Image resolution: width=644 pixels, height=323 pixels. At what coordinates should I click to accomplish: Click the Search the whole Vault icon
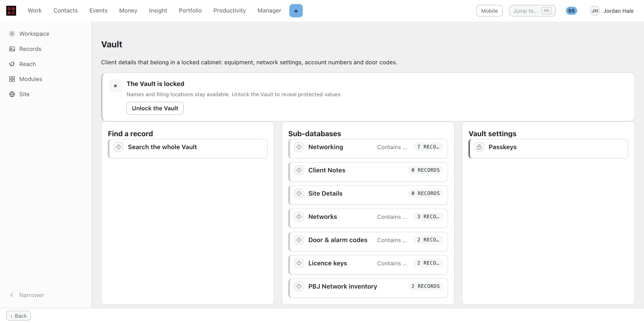click(x=118, y=147)
